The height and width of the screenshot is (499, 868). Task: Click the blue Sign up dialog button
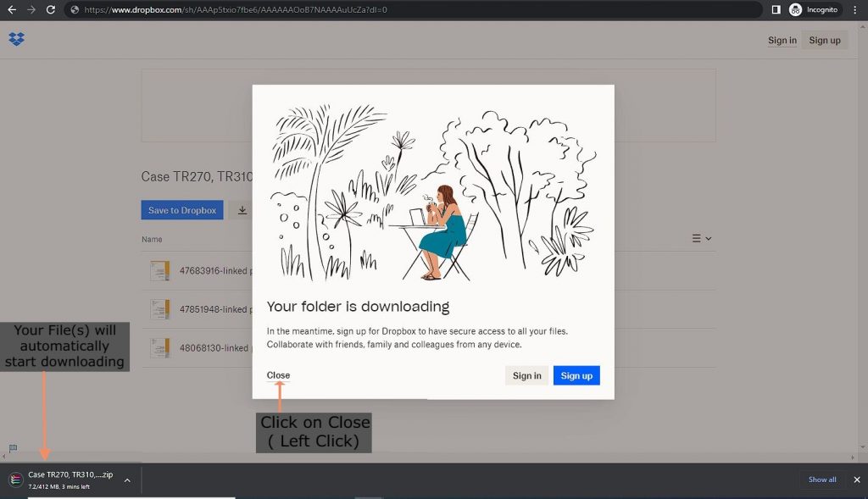coord(576,375)
